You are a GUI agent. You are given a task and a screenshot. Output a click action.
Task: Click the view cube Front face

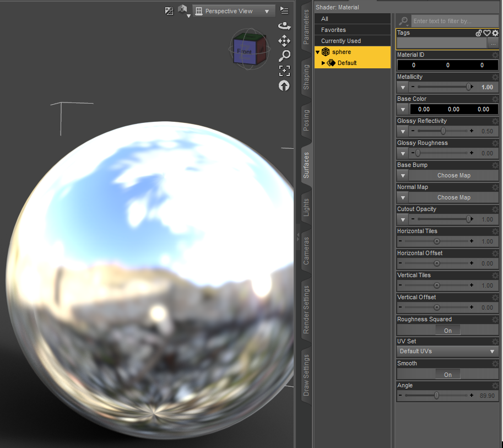tap(245, 51)
